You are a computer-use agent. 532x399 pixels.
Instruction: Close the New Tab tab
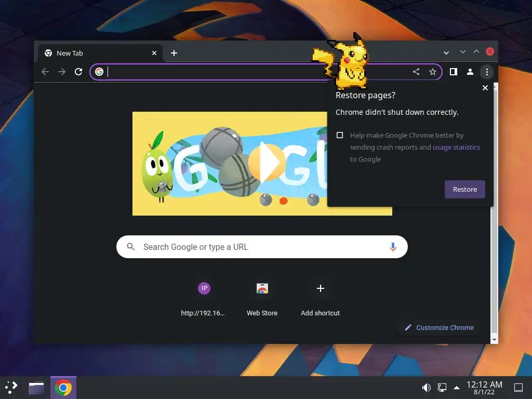(154, 53)
